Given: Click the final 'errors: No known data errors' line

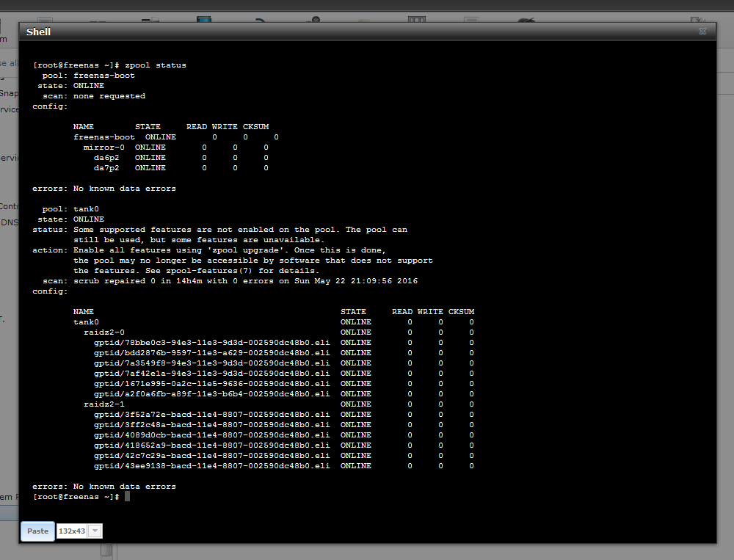Looking at the screenshot, I should pyautogui.click(x=104, y=487).
